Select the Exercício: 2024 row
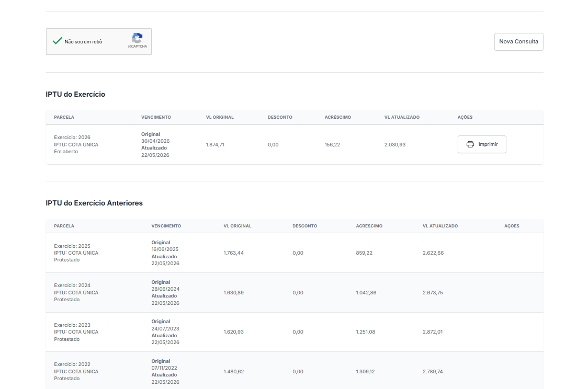 click(x=295, y=293)
